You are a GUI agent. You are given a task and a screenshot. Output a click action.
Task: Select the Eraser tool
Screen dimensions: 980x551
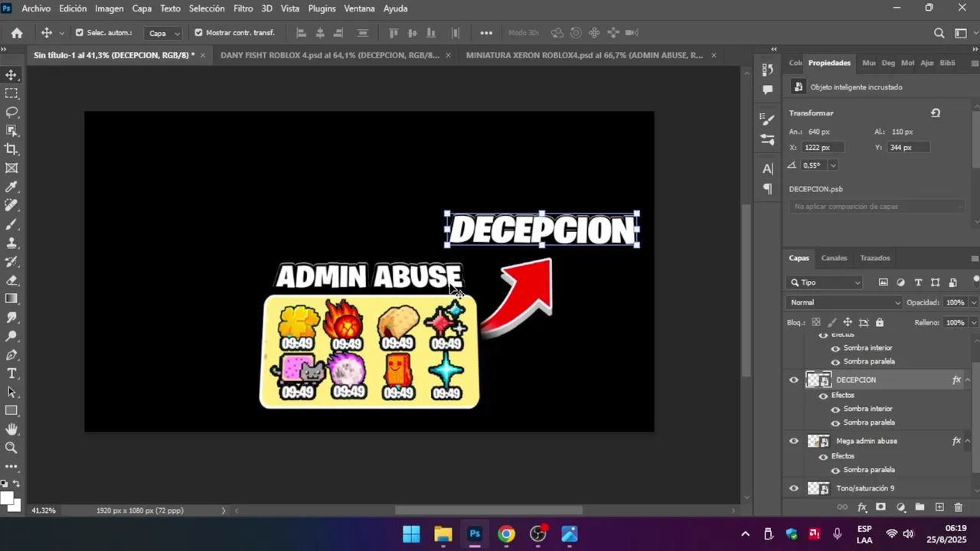(11, 280)
